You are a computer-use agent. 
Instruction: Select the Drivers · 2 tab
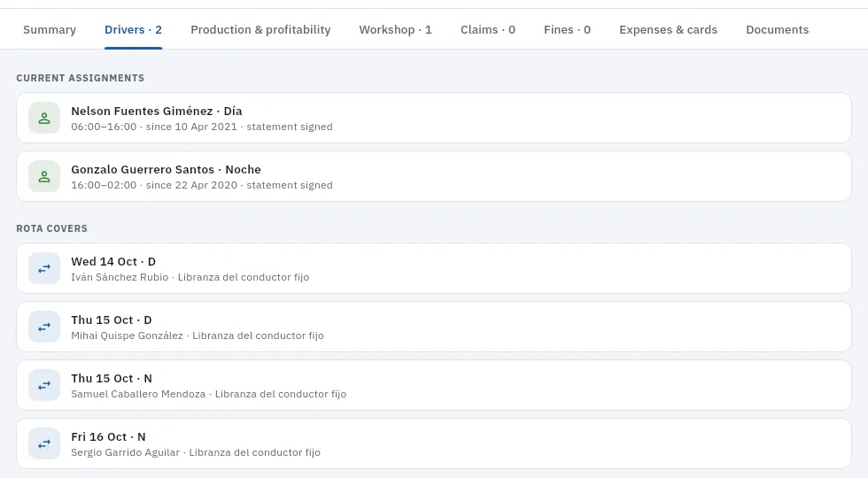coord(134,30)
